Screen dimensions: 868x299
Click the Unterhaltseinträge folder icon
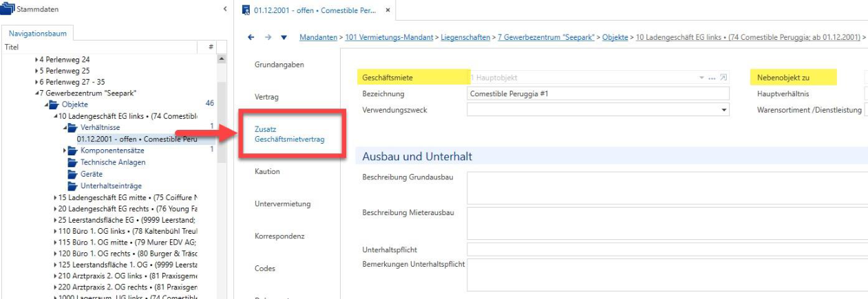click(73, 186)
